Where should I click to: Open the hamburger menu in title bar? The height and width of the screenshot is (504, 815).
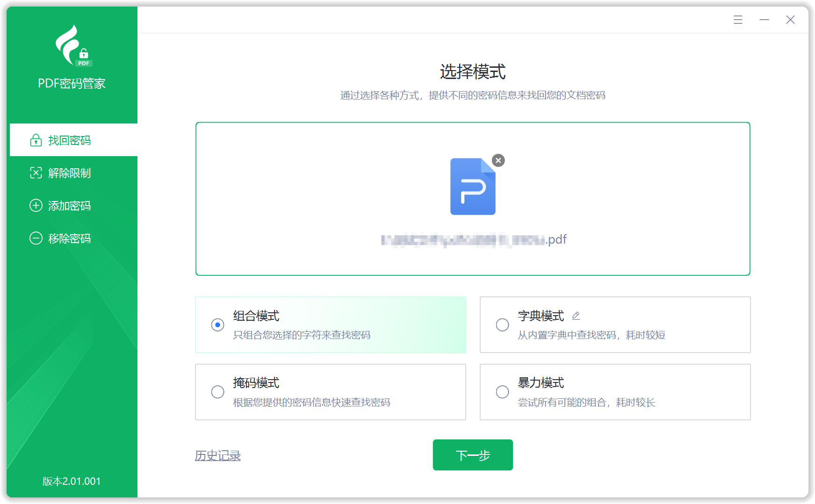click(x=738, y=20)
